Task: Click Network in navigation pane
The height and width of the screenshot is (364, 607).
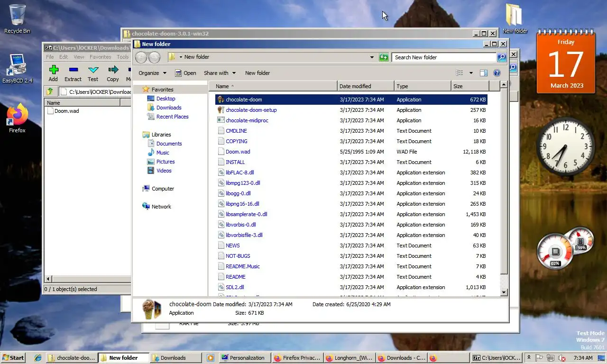Action: 161,207
